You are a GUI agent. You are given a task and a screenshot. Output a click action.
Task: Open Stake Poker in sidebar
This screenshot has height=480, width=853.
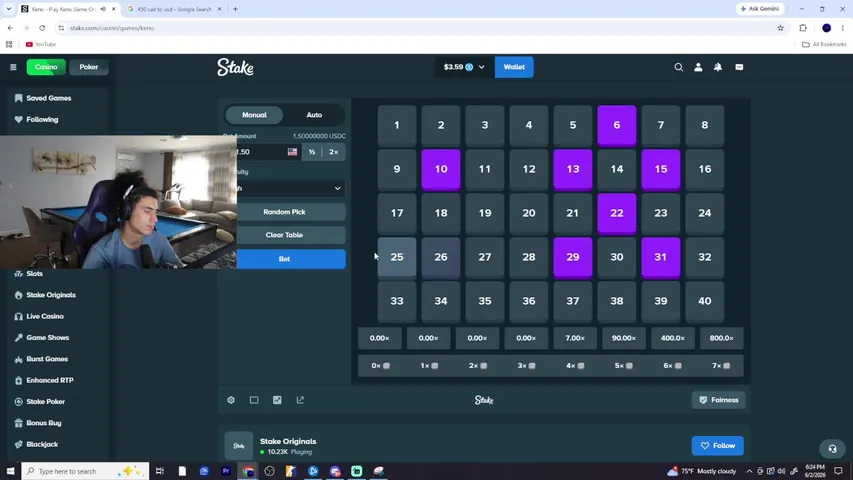45,402
